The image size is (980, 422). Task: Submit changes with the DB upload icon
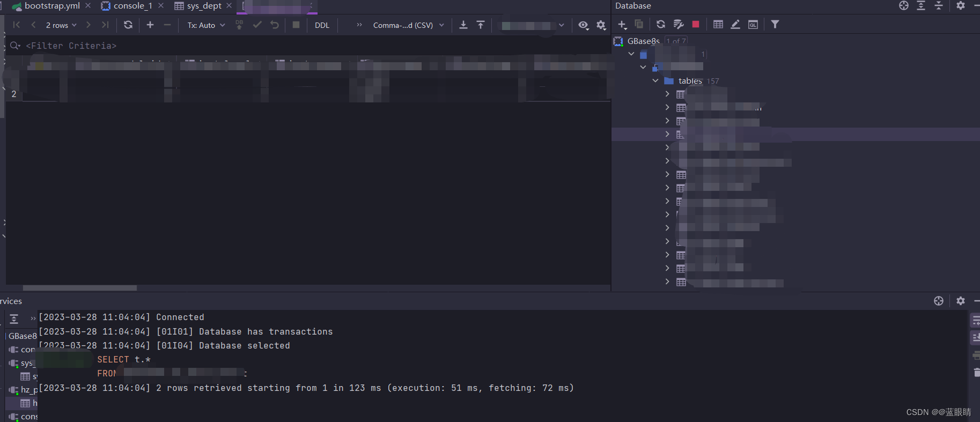tap(239, 25)
